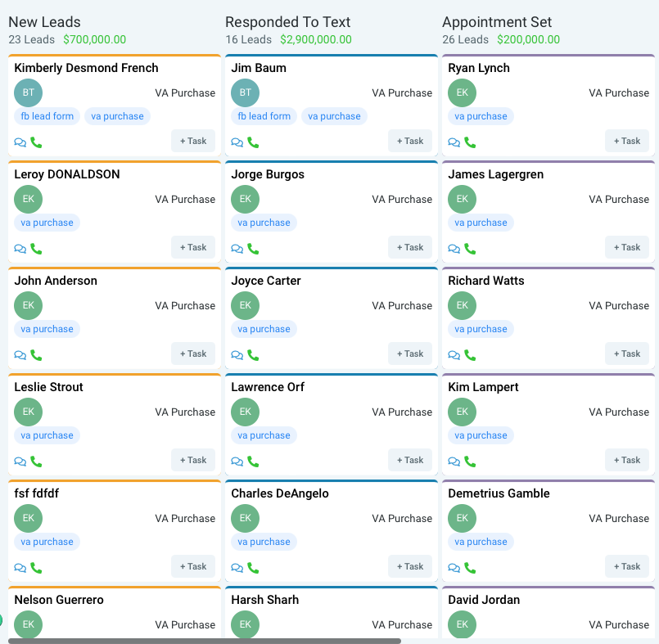Open lead named James Lagergren
The height and width of the screenshot is (644, 659).
point(495,174)
